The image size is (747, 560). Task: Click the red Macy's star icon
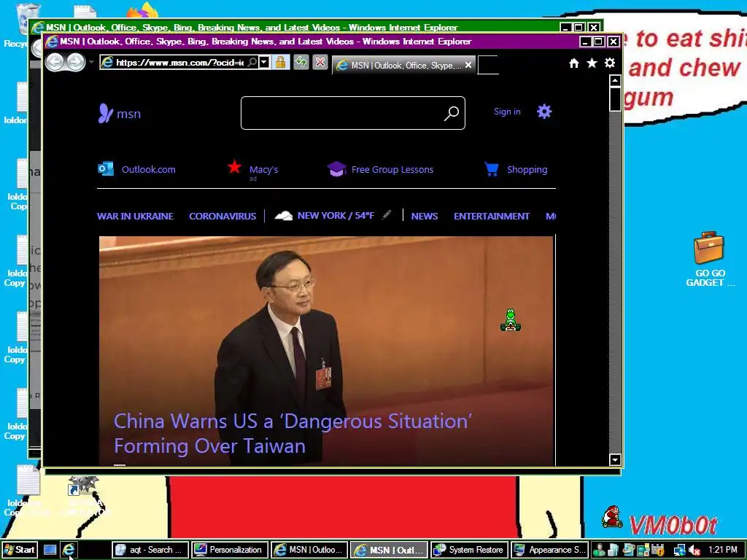point(234,167)
